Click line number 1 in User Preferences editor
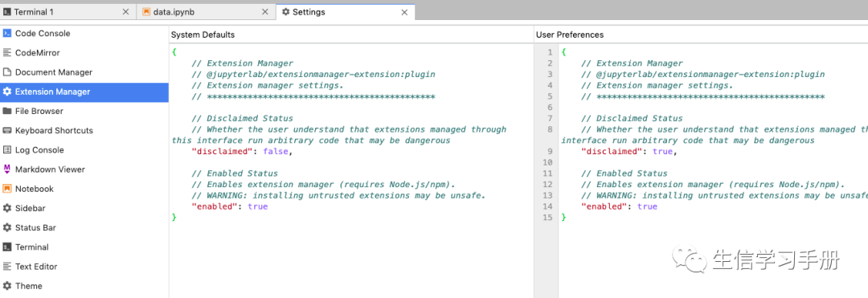Viewport: 868px width, 298px height. tap(551, 52)
